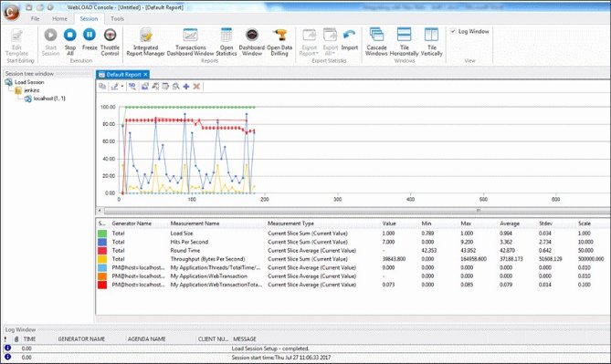Open the Dashboard Window gauge

(x=252, y=42)
